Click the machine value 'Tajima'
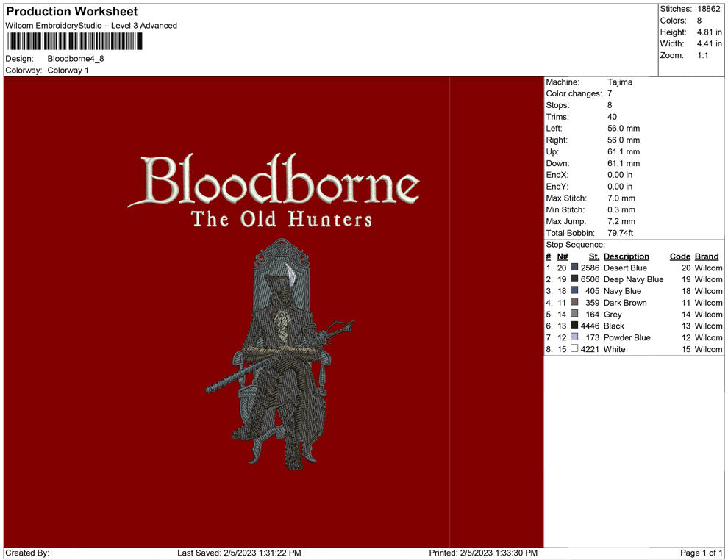The height and width of the screenshot is (560, 728). click(620, 82)
